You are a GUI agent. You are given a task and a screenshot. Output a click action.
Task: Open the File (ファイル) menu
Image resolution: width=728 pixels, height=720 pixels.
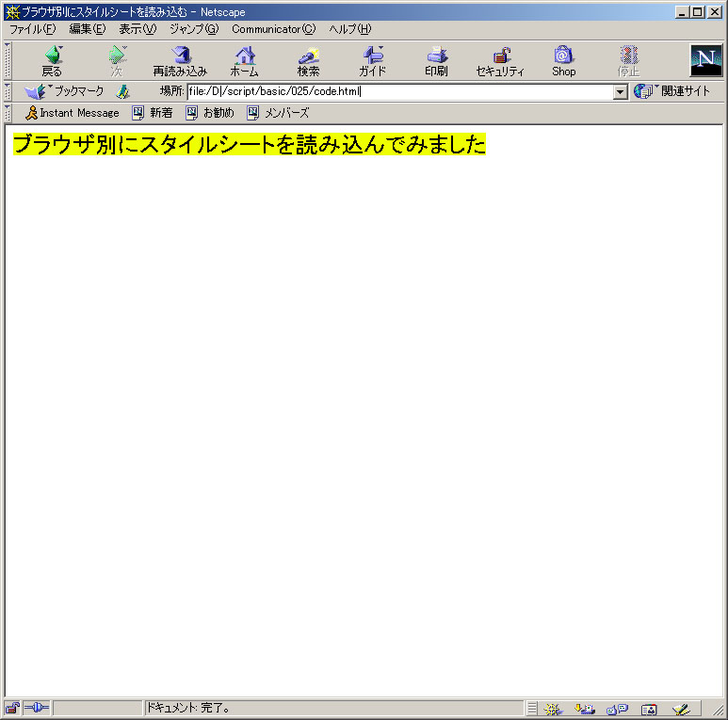pos(33,29)
